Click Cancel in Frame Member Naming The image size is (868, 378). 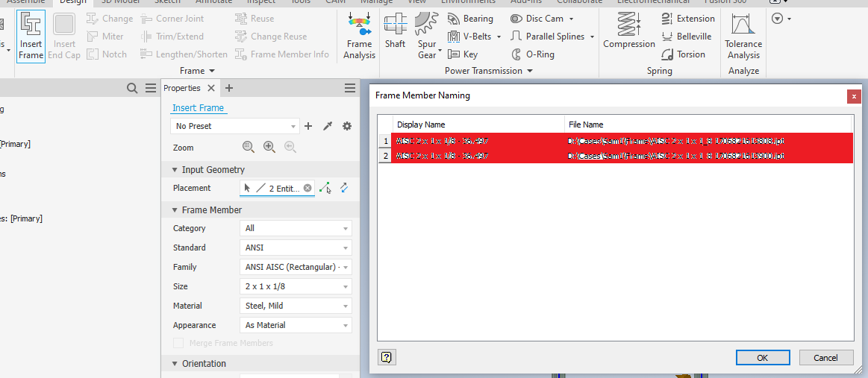[826, 358]
